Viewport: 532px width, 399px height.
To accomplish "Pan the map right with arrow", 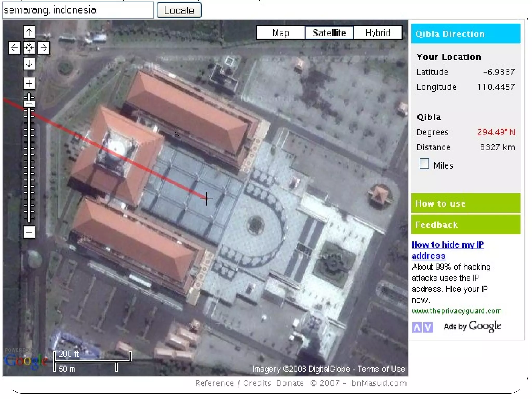I will pos(44,48).
